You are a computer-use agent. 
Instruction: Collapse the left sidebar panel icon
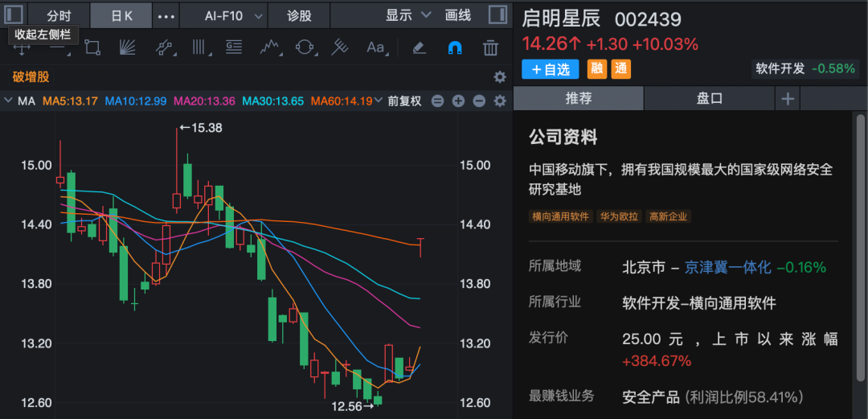(x=14, y=15)
